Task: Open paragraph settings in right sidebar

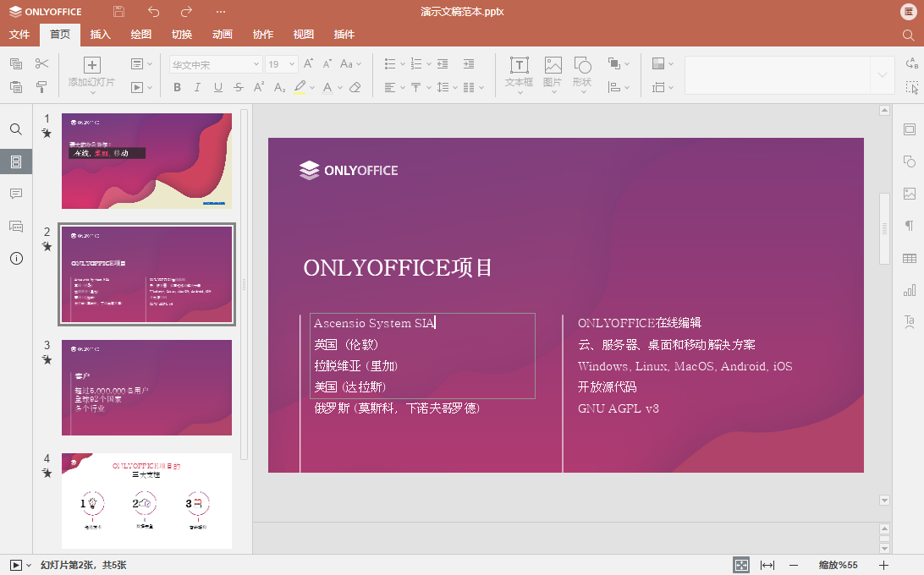Action: (910, 226)
